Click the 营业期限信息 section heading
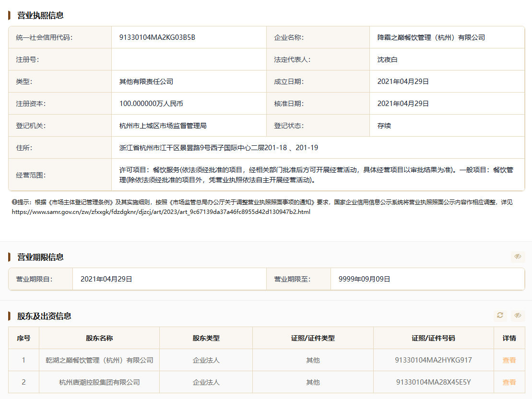 (40, 257)
